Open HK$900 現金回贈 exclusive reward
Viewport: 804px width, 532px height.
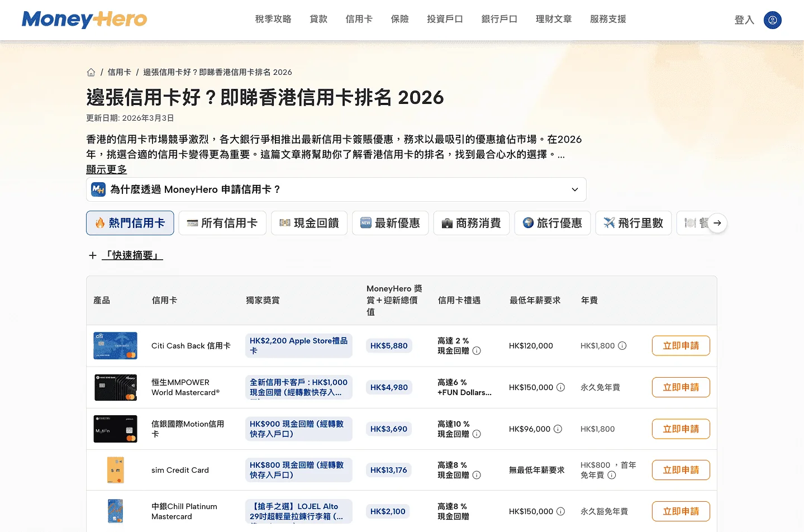tap(299, 429)
